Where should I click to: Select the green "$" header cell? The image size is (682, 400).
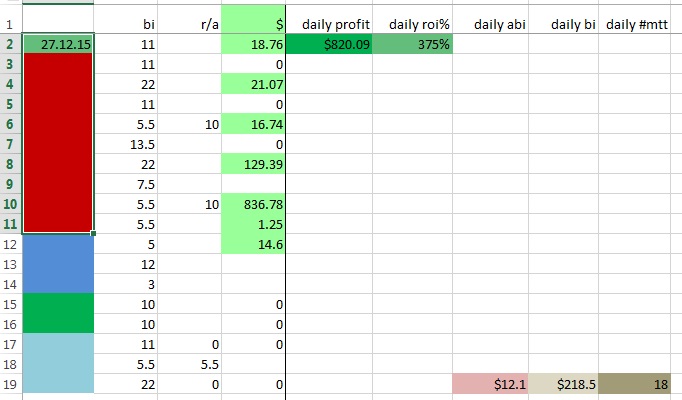click(253, 23)
